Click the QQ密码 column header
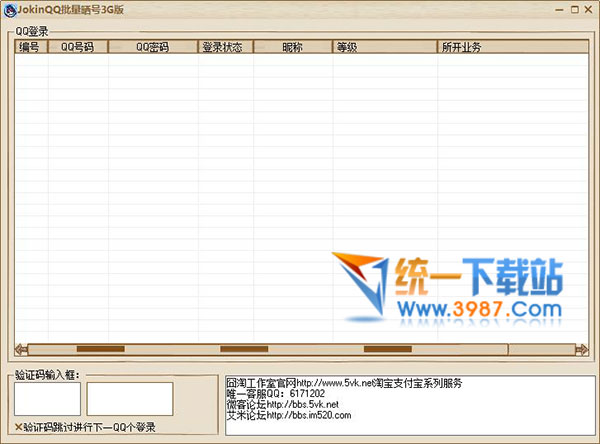 click(153, 47)
